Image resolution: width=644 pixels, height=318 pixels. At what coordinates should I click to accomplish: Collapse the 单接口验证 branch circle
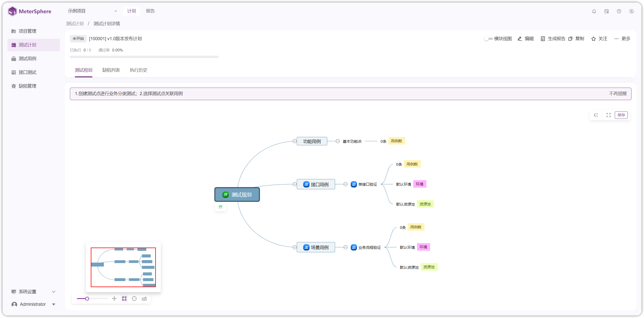coord(345,184)
